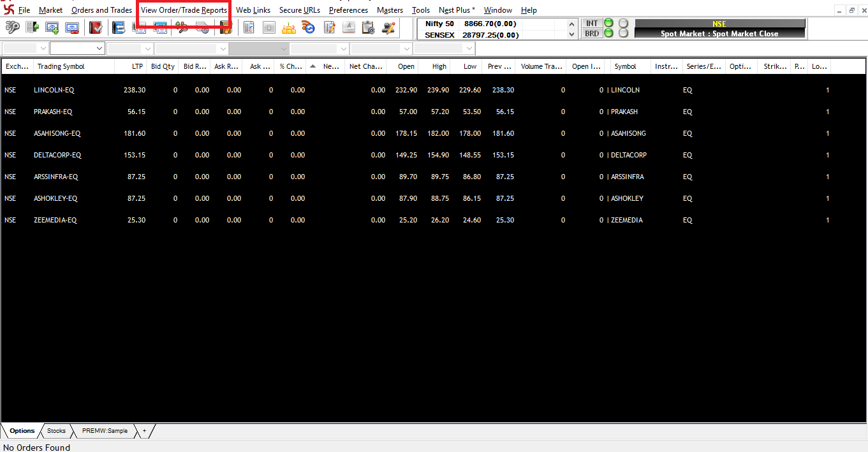The height and width of the screenshot is (452, 868).
Task: Click the keyboard letter A key icon
Action: point(349,27)
